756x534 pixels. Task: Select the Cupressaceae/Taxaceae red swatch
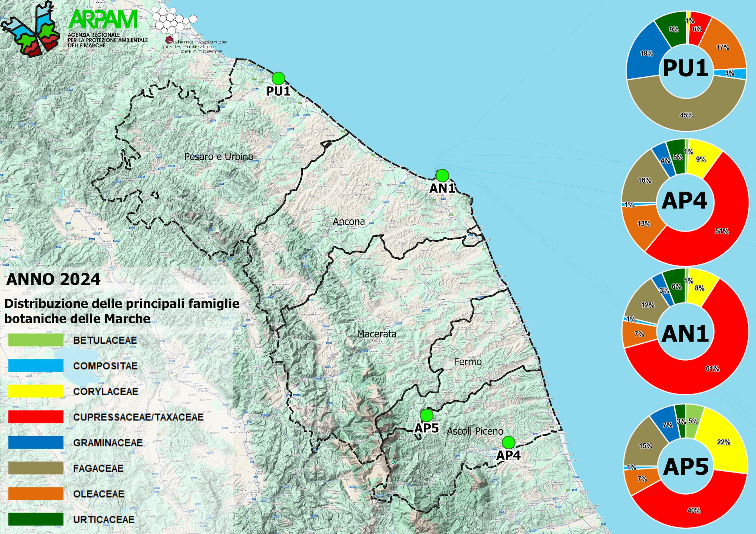coord(36,417)
